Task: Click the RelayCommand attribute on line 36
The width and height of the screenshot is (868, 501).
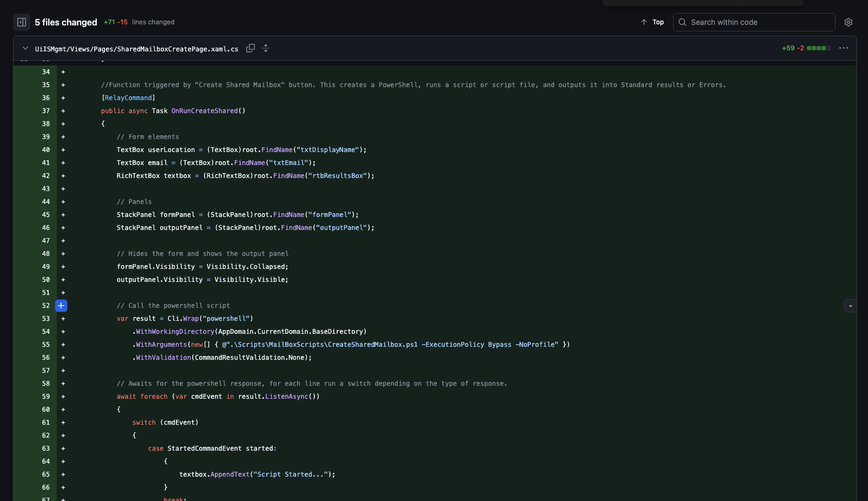Action: point(128,98)
